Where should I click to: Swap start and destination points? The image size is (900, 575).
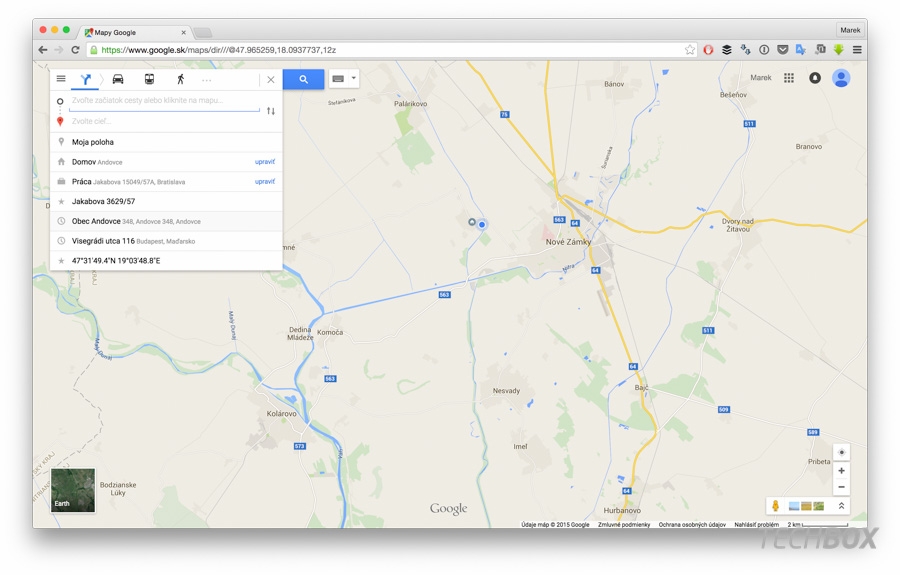271,111
